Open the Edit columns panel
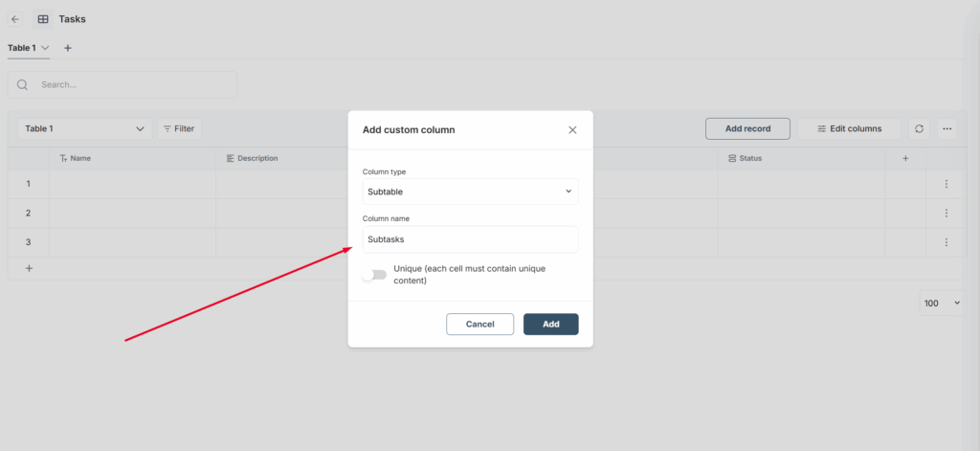This screenshot has width=980, height=451. 849,128
